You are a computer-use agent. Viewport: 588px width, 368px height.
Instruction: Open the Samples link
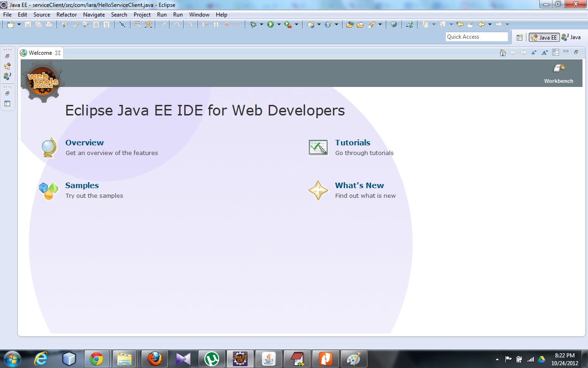(82, 185)
